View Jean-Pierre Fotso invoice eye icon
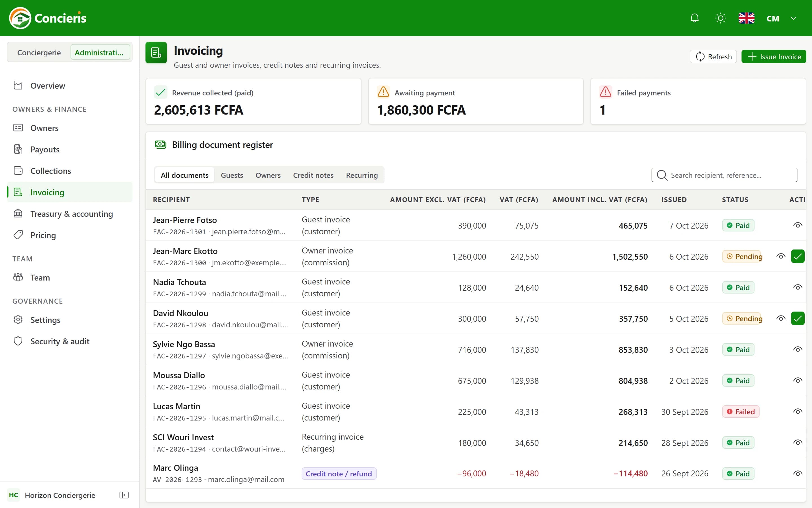This screenshot has height=508, width=812. click(798, 225)
